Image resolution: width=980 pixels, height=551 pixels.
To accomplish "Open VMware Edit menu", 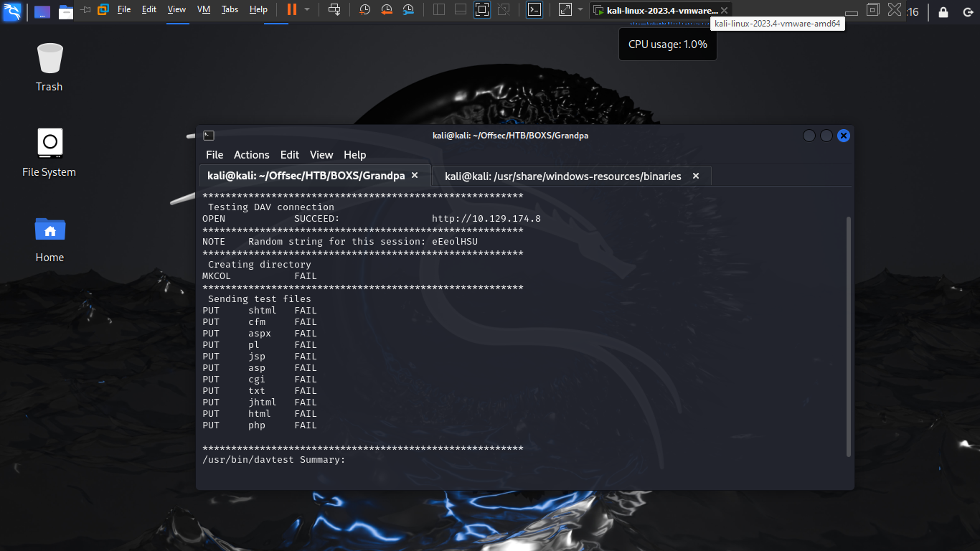I will (149, 9).
